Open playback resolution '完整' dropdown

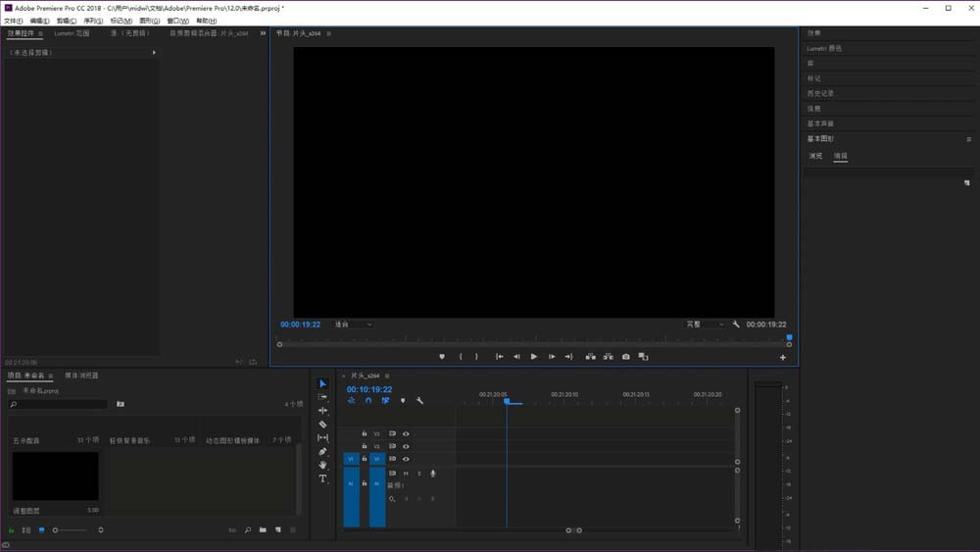point(704,325)
